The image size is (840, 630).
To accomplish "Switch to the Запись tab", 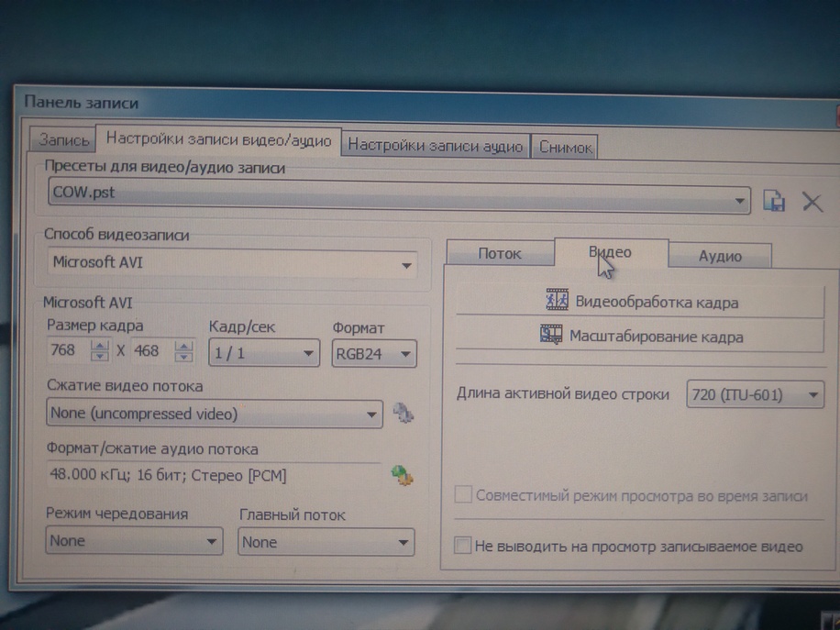I will [x=63, y=141].
